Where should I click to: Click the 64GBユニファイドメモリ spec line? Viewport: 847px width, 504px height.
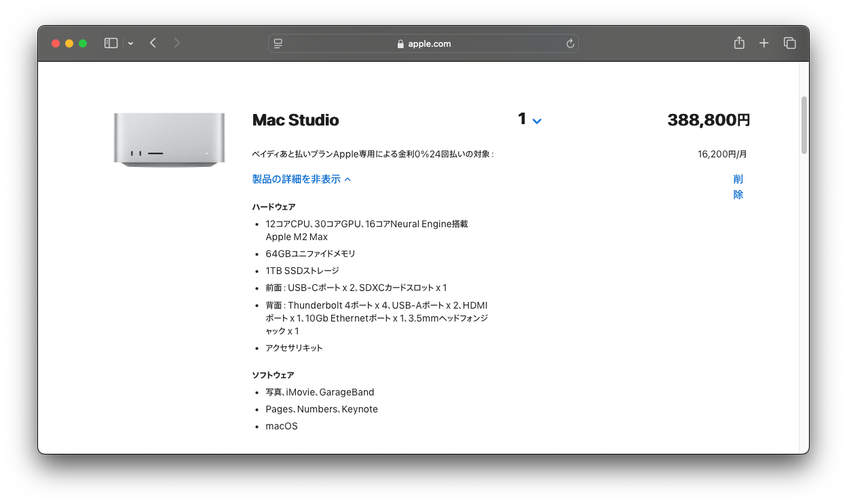pyautogui.click(x=311, y=254)
